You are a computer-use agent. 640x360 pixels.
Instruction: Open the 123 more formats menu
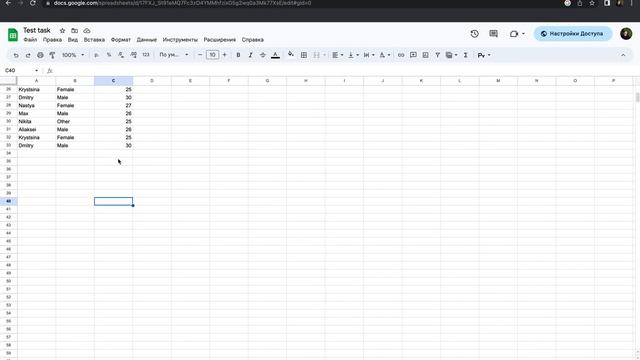click(x=146, y=55)
